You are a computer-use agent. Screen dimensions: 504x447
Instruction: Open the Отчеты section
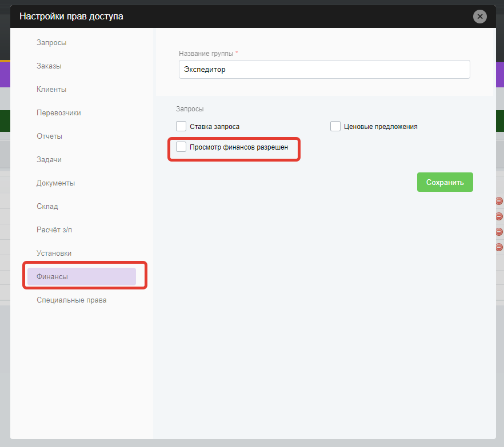coord(49,136)
